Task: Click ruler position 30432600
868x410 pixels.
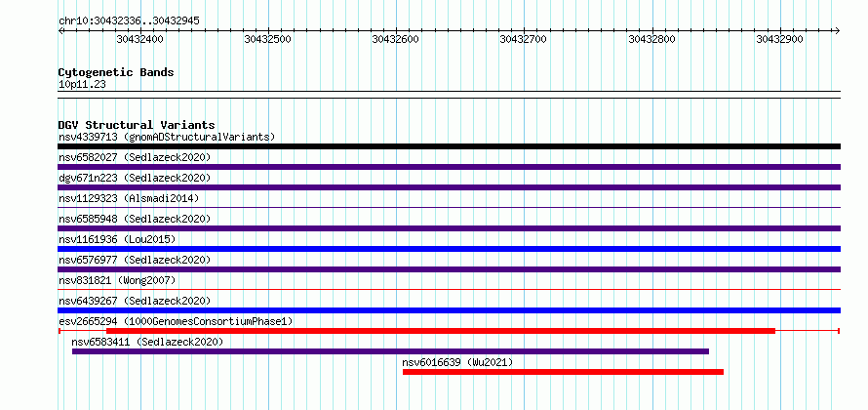Action: coord(395,39)
